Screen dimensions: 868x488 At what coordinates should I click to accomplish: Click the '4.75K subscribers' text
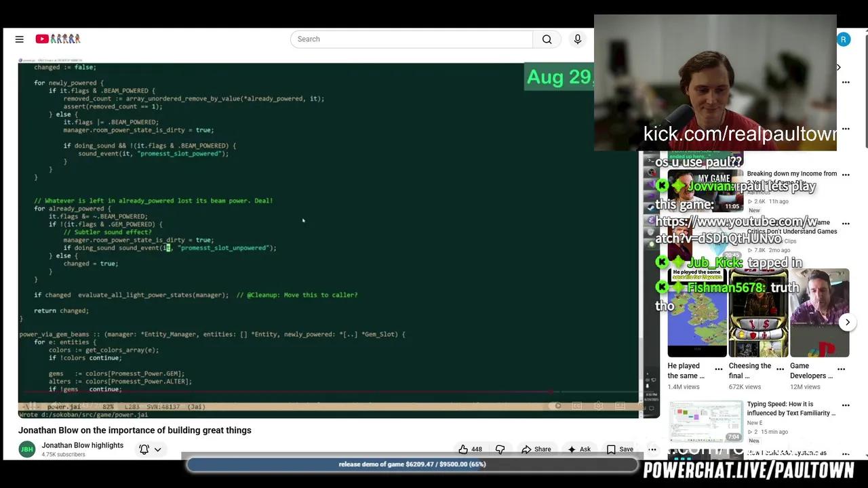point(63,455)
